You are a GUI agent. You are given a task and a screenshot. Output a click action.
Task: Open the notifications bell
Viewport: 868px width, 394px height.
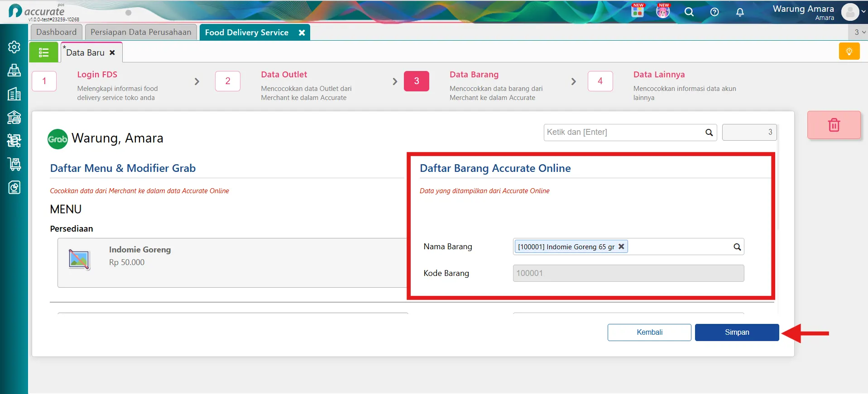(x=740, y=12)
